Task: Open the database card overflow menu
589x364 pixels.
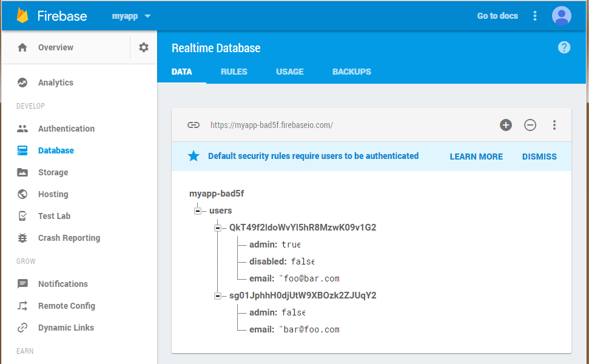Action: coord(554,125)
